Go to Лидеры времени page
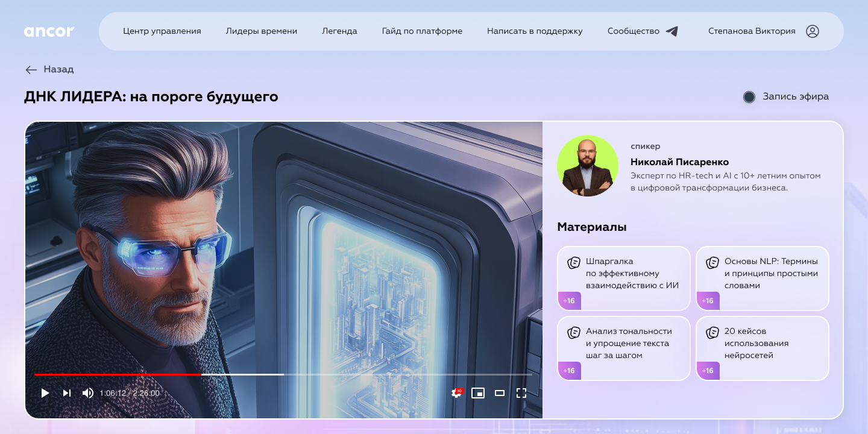868x434 pixels. pyautogui.click(x=262, y=31)
